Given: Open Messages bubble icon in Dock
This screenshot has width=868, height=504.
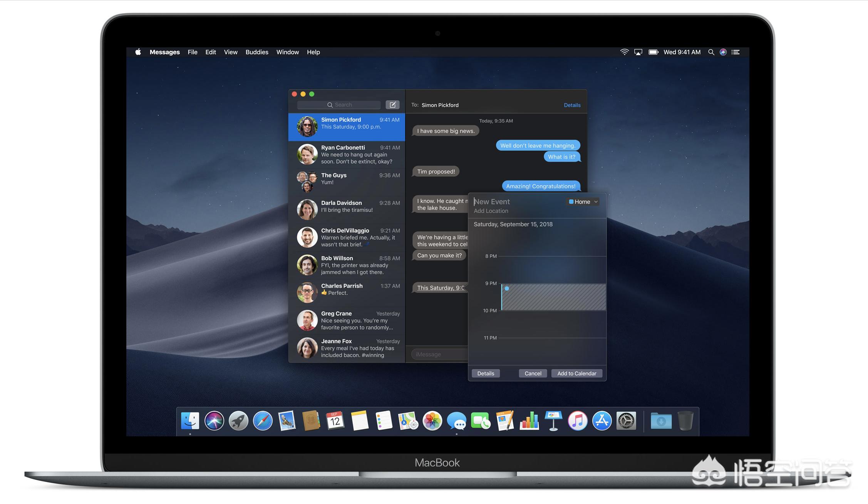Looking at the screenshot, I should click(456, 421).
